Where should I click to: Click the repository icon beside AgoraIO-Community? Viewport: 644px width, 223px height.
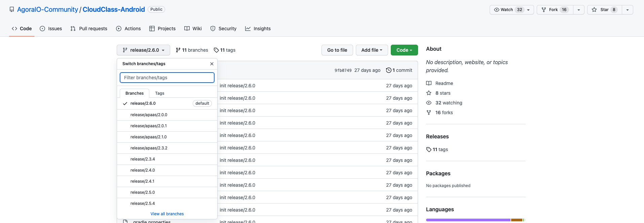[x=12, y=9]
